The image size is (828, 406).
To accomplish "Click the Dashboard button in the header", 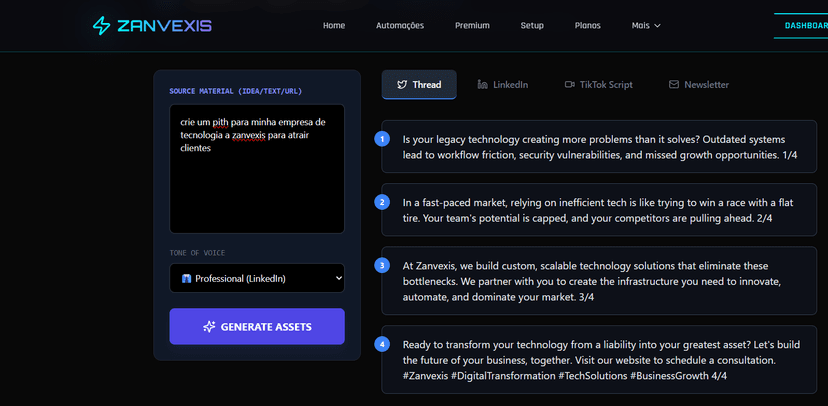I will click(x=802, y=26).
